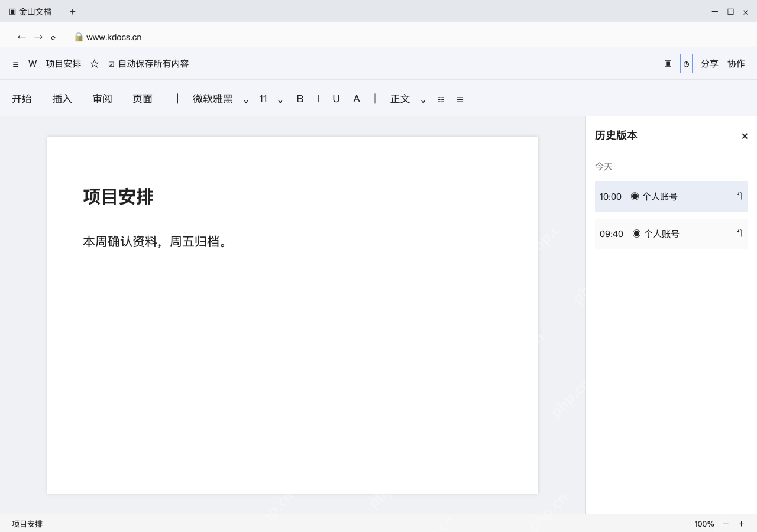Expand the font size dropdown arrow
757x532 pixels.
tap(280, 100)
